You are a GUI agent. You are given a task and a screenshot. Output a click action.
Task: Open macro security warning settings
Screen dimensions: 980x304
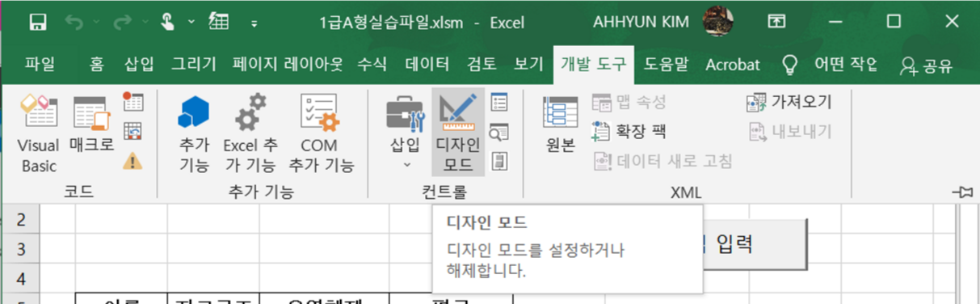click(x=132, y=161)
